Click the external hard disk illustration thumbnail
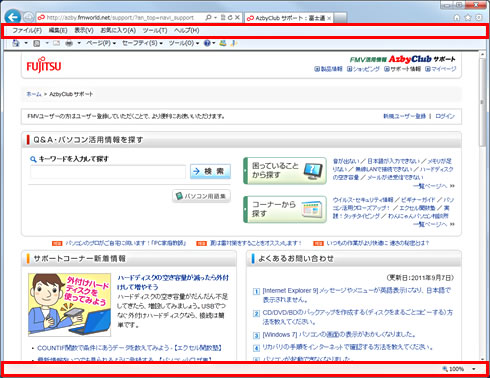This screenshot has height=378, width=490. pyautogui.click(x=70, y=305)
